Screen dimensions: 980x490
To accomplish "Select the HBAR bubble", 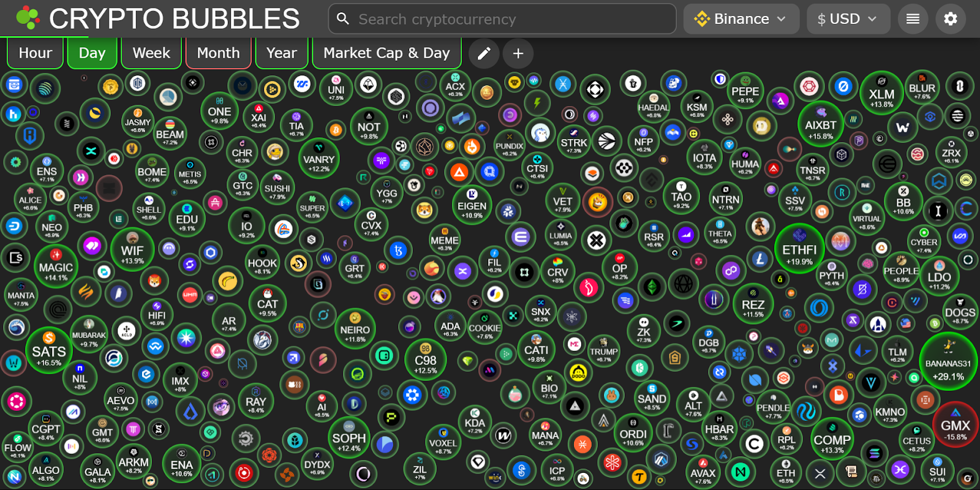I will 719,428.
